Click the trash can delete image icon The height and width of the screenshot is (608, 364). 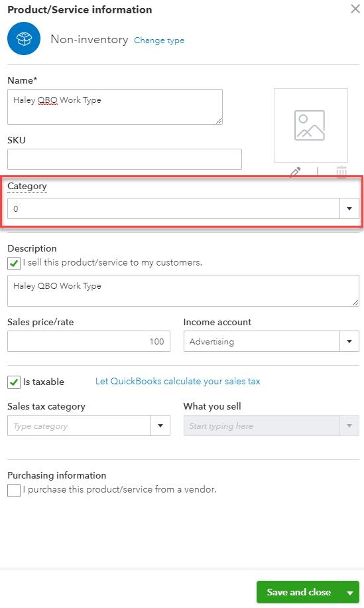(341, 171)
